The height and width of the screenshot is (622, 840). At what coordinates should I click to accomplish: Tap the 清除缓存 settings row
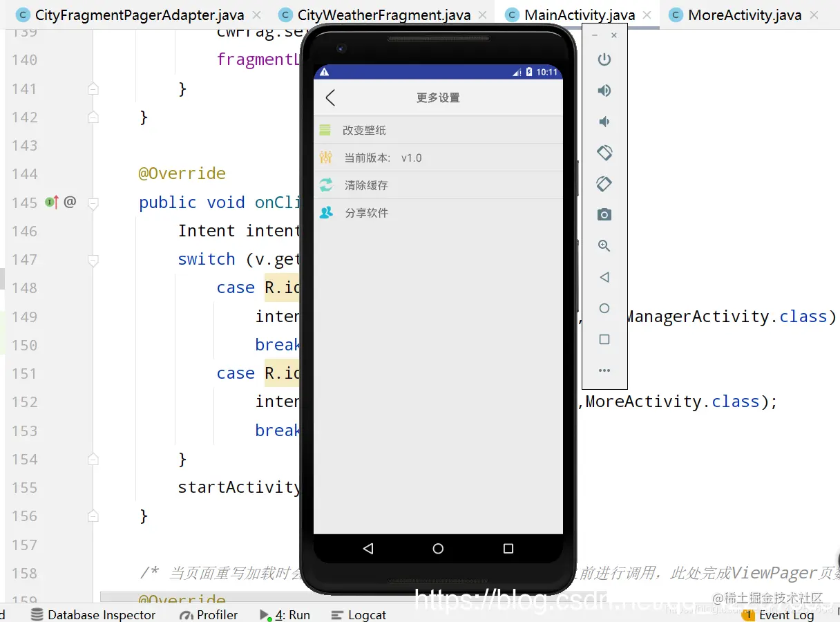[438, 185]
